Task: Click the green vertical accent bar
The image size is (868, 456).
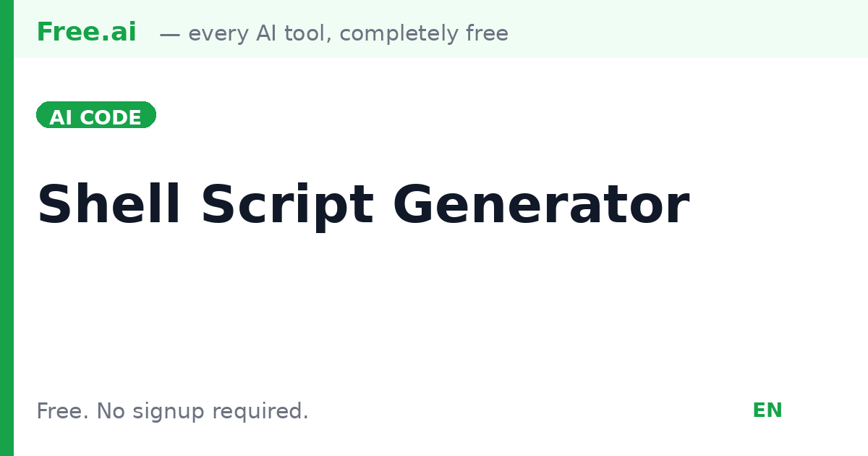Action: [x=7, y=228]
